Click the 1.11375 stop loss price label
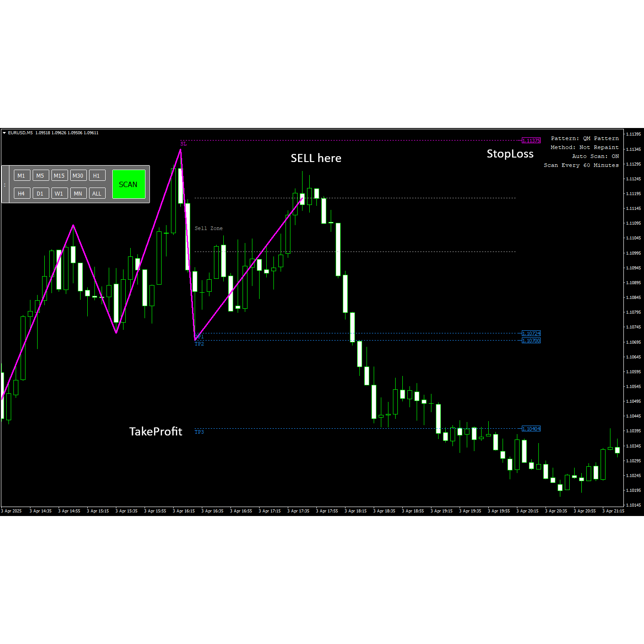 coord(531,141)
